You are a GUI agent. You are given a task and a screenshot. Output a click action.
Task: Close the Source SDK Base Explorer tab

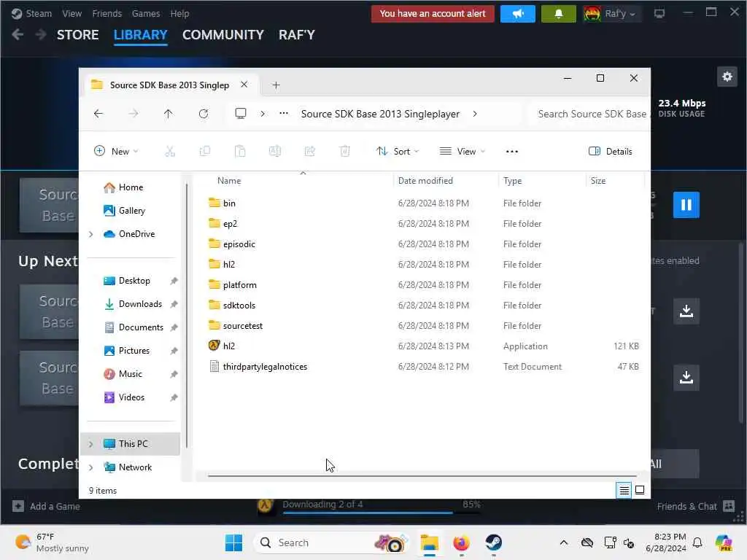pyautogui.click(x=244, y=85)
